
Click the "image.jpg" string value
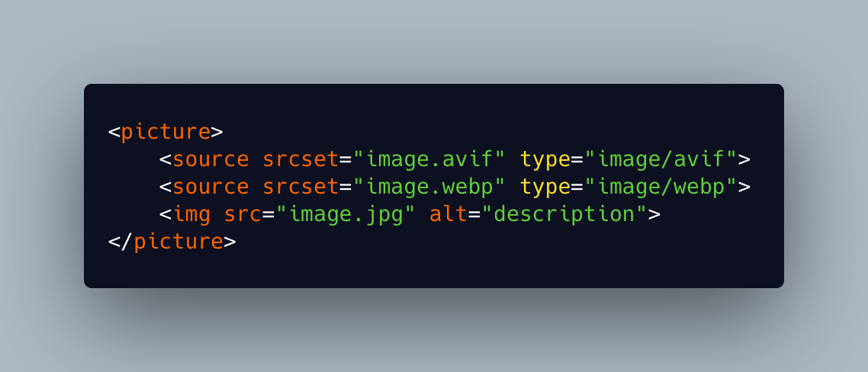pos(346,215)
